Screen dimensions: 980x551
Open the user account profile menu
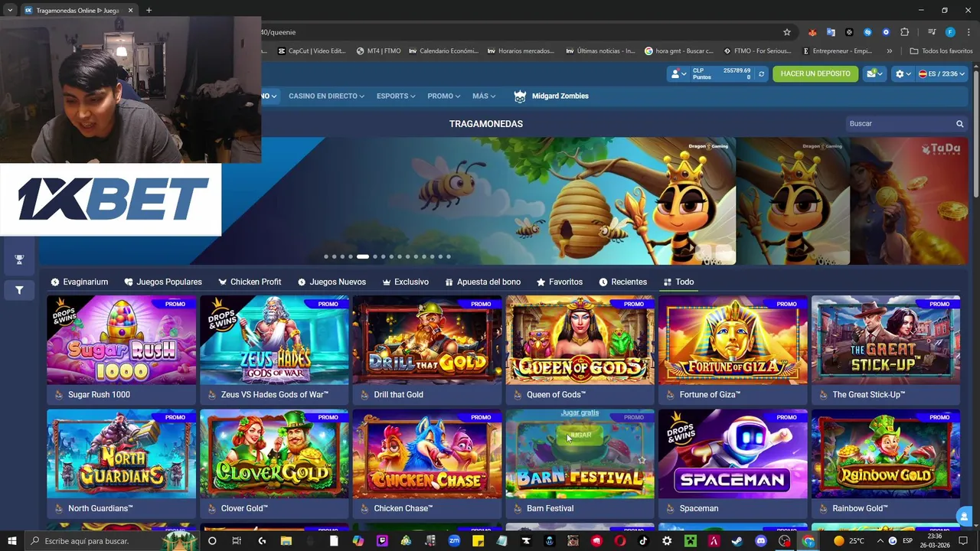678,74
